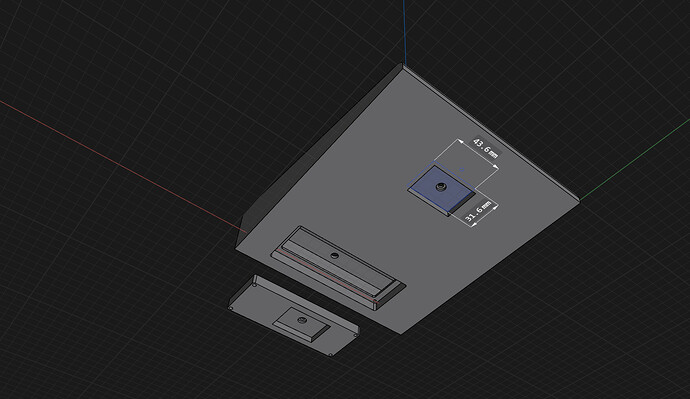Click the raised square on the separate plate

coord(301,323)
